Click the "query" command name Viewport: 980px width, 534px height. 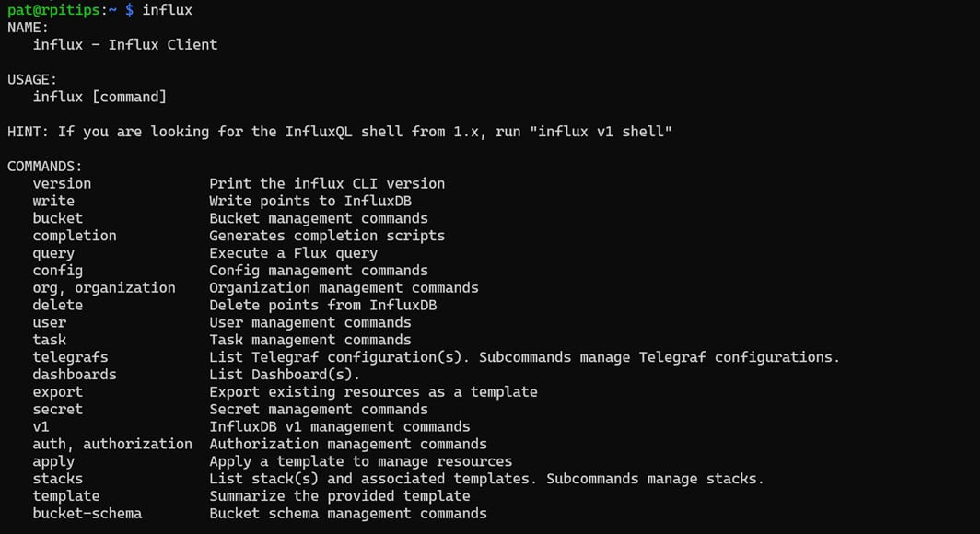tap(53, 253)
